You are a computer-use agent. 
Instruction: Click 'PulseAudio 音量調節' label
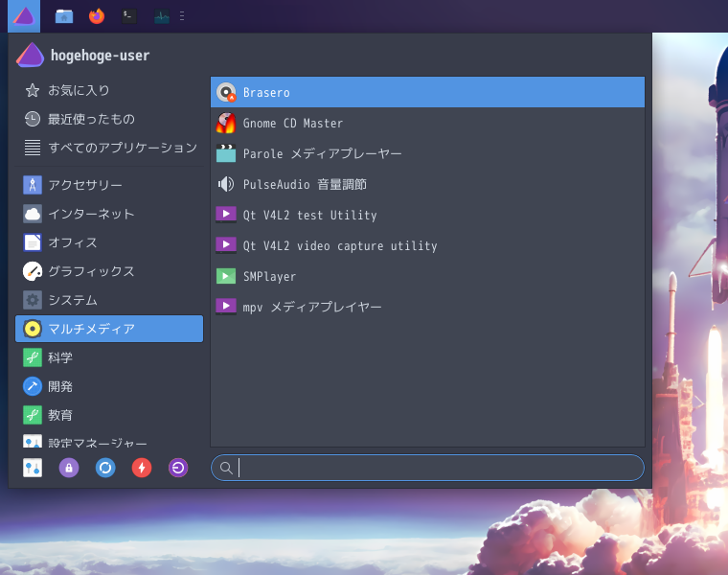305,184
